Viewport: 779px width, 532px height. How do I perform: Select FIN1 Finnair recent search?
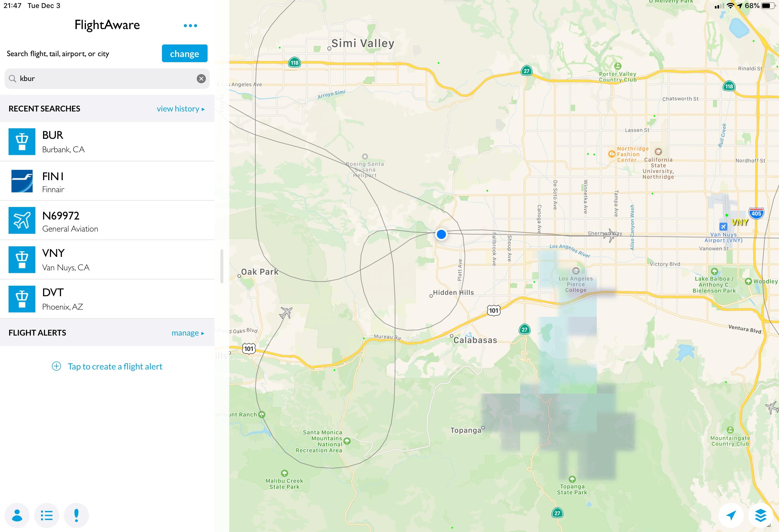click(x=107, y=181)
